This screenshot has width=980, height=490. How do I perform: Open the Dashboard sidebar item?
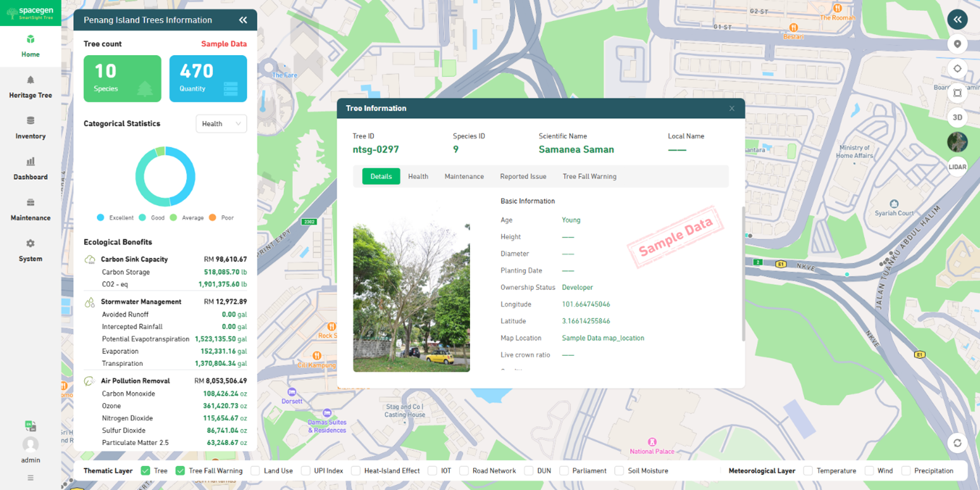click(x=30, y=169)
